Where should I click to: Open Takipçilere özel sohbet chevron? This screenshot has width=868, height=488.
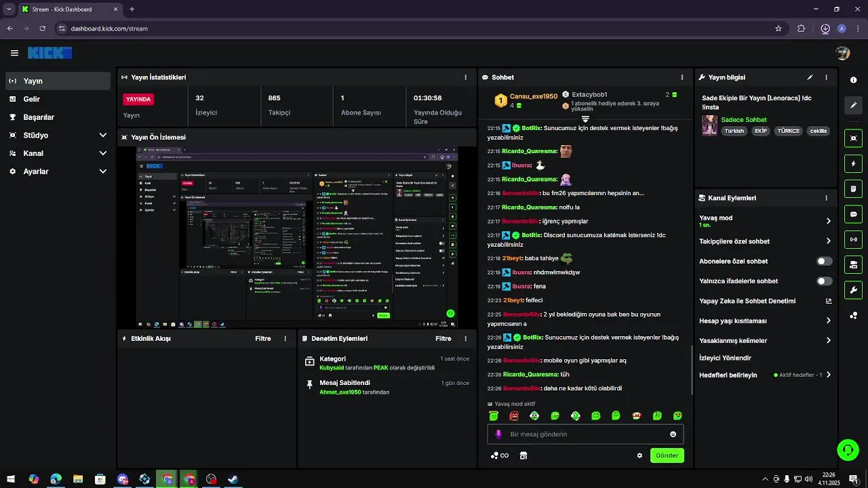pyautogui.click(x=828, y=241)
